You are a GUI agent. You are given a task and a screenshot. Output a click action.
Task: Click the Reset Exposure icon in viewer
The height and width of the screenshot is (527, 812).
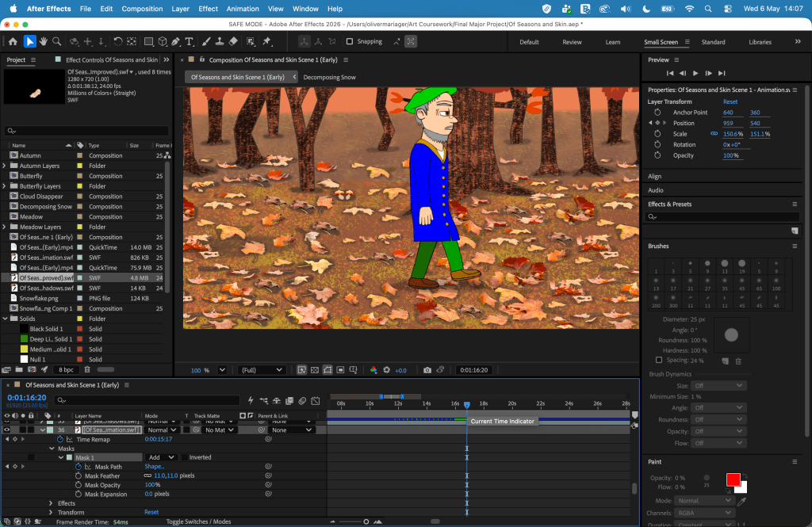click(x=386, y=370)
